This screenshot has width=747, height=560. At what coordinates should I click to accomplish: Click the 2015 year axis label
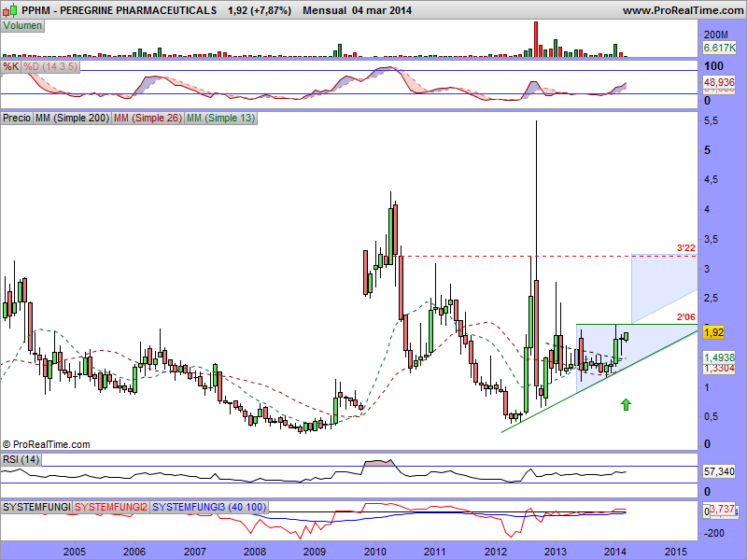675,552
